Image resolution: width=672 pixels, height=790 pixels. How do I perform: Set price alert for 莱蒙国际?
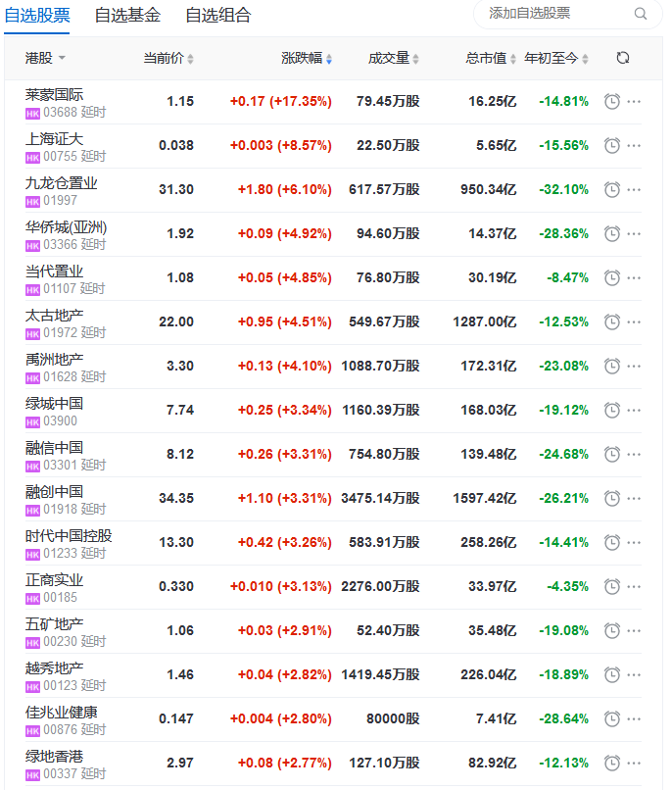coord(611,102)
